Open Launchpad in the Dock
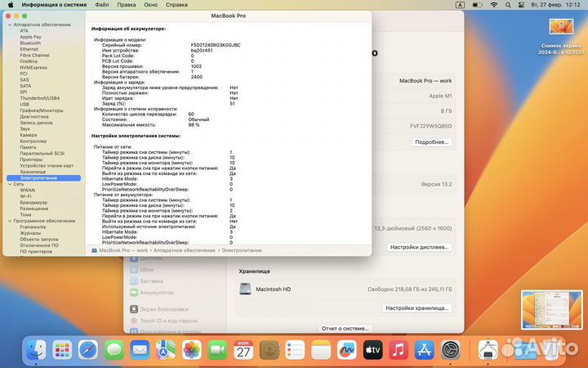 (x=62, y=350)
